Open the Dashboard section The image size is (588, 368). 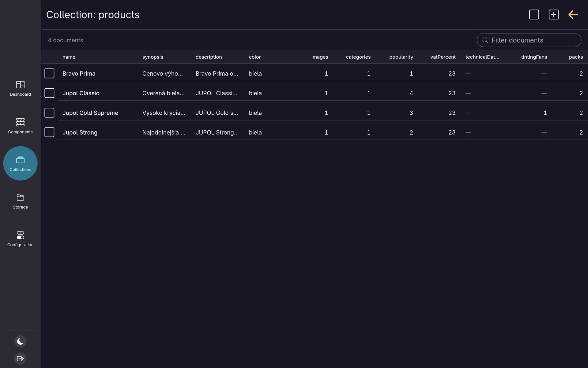pyautogui.click(x=20, y=88)
